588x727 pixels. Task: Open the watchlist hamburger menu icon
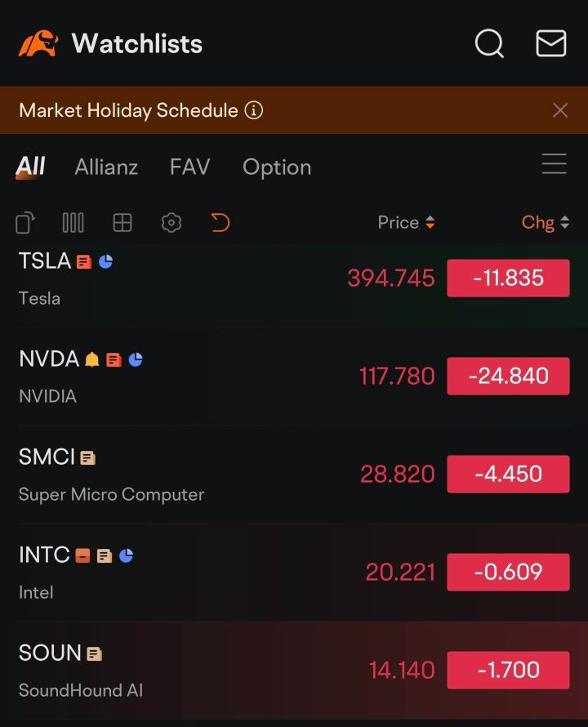(x=555, y=164)
